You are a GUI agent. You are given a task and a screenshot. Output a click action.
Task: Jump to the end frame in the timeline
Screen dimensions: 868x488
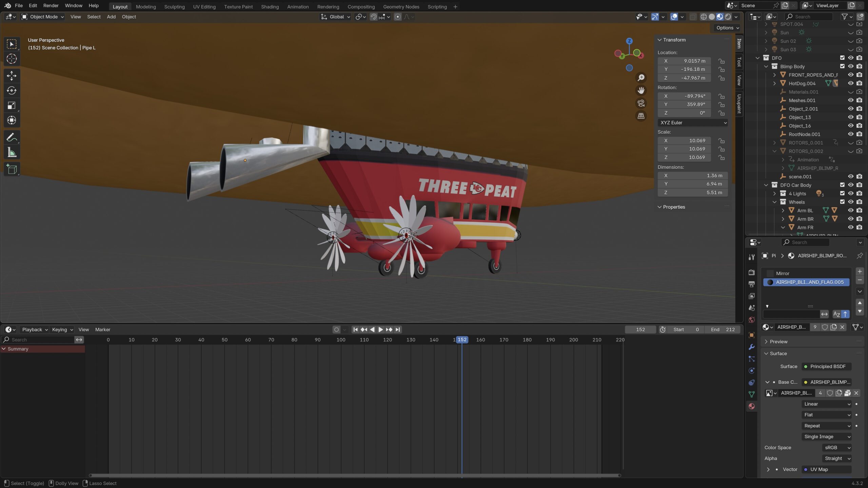tap(397, 329)
